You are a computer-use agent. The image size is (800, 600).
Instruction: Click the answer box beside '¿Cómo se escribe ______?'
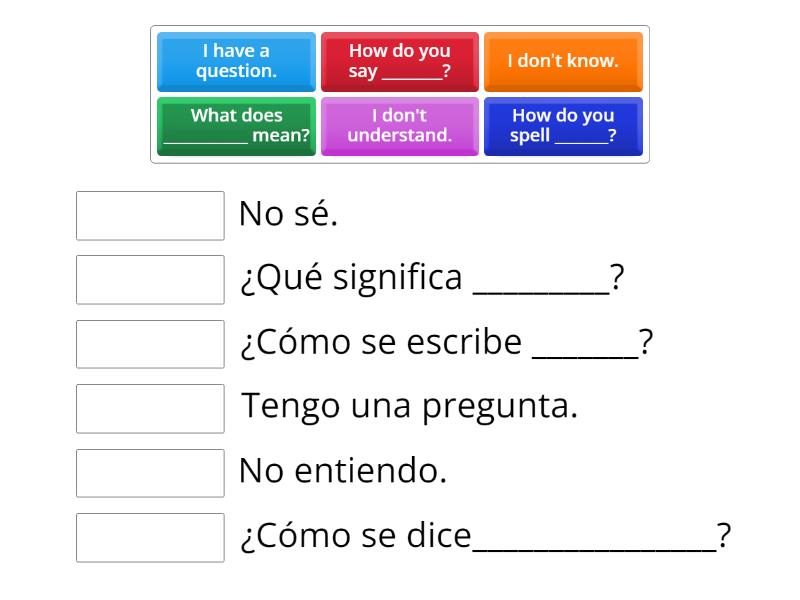[x=150, y=344]
